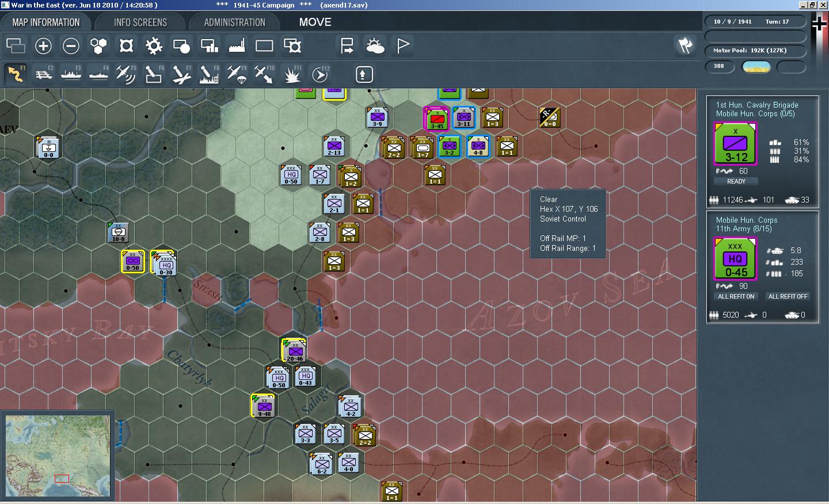Select the F3 naval transport icon
829x504 pixels.
(71, 74)
